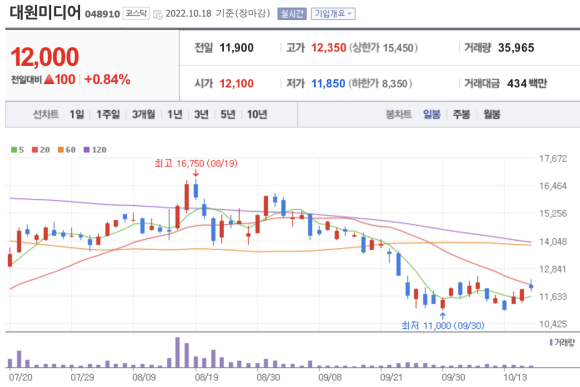Image resolution: width=580 pixels, height=387 pixels.
Task: Click the +0.84% change value
Action: tap(107, 80)
